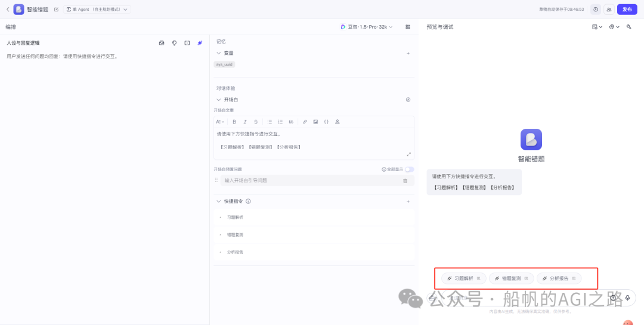The image size is (644, 325).
Task: Click the 发布 publish button
Action: [627, 10]
